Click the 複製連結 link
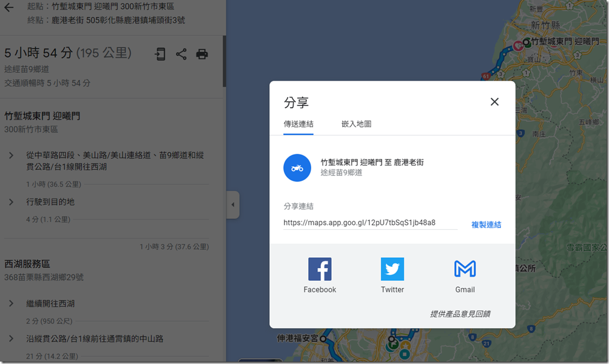 [486, 224]
